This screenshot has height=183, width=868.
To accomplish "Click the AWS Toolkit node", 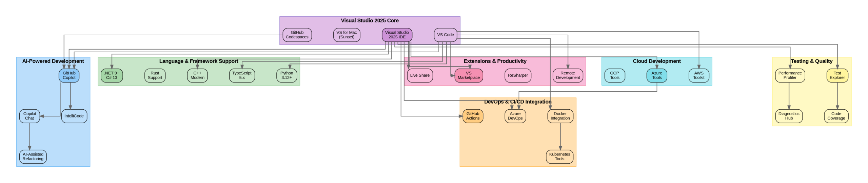I will (698, 75).
